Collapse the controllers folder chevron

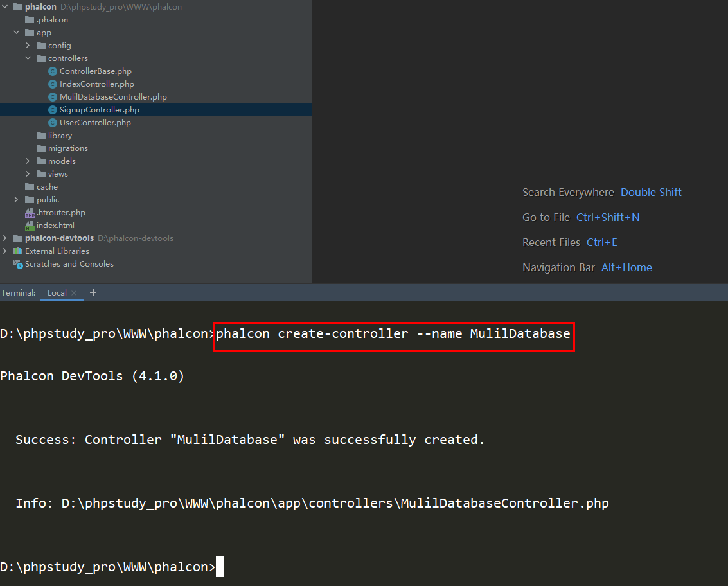click(28, 58)
